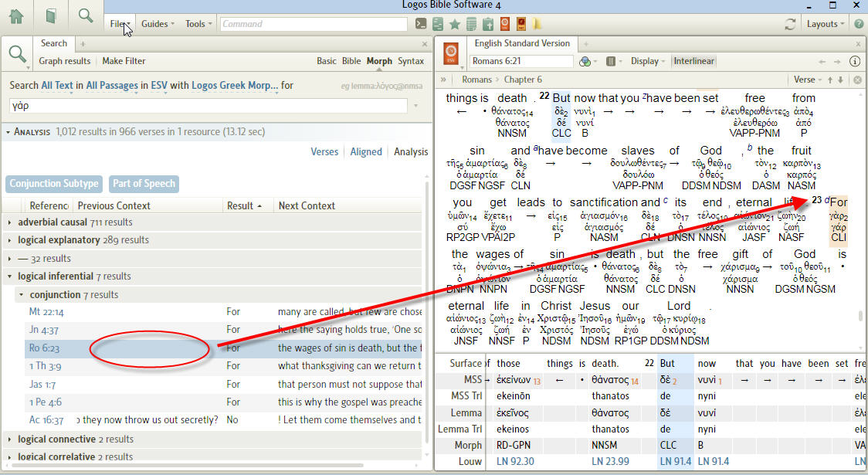Go to the Home page icon
Image resolution: width=868 pixels, height=475 pixels.
click(x=16, y=16)
